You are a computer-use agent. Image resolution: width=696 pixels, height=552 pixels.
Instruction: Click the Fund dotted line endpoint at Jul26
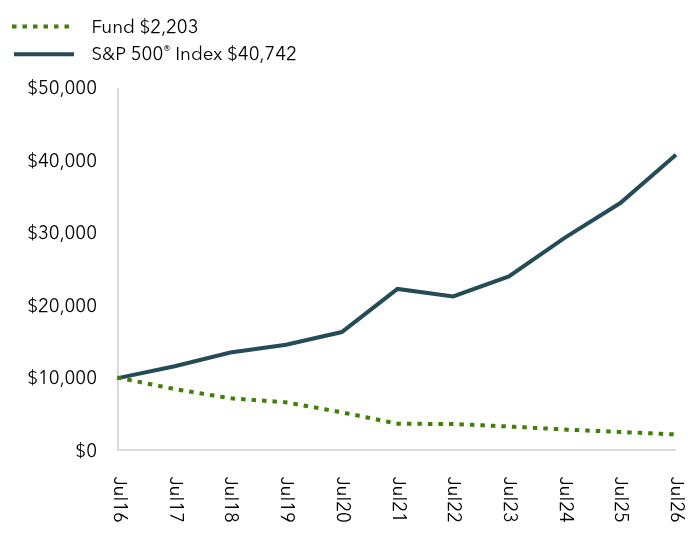pos(674,434)
